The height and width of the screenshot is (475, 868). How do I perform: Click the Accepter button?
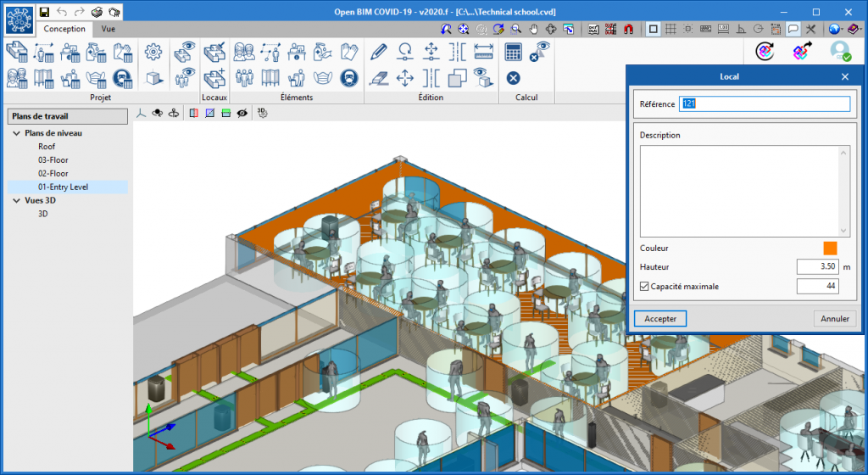(660, 319)
